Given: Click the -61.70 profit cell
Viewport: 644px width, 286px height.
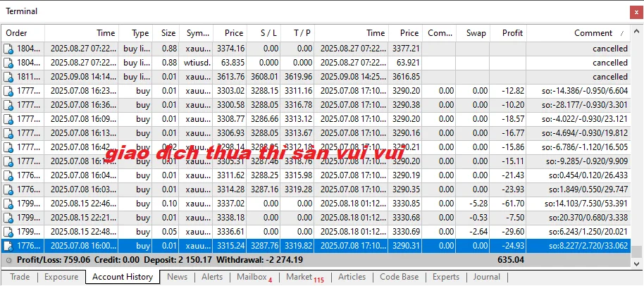Looking at the screenshot, I should pos(508,204).
